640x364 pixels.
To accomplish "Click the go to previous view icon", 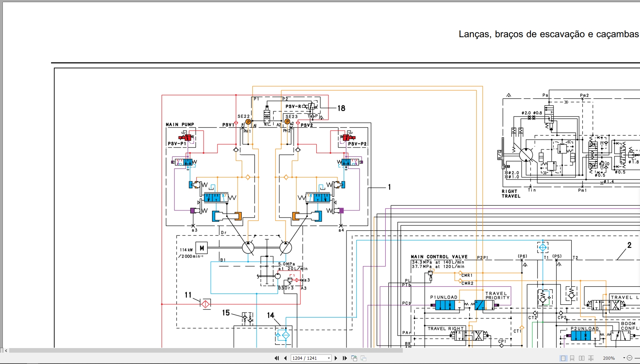I will click(354, 358).
